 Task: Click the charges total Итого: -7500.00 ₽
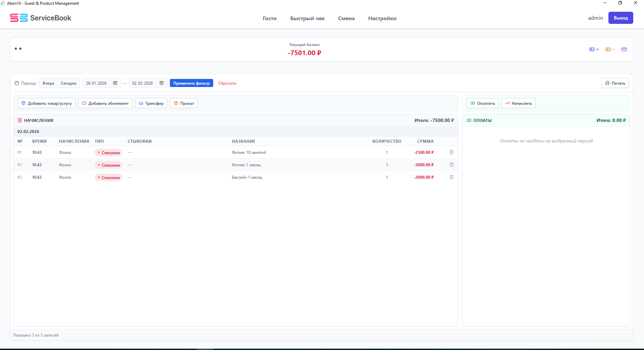[434, 120]
